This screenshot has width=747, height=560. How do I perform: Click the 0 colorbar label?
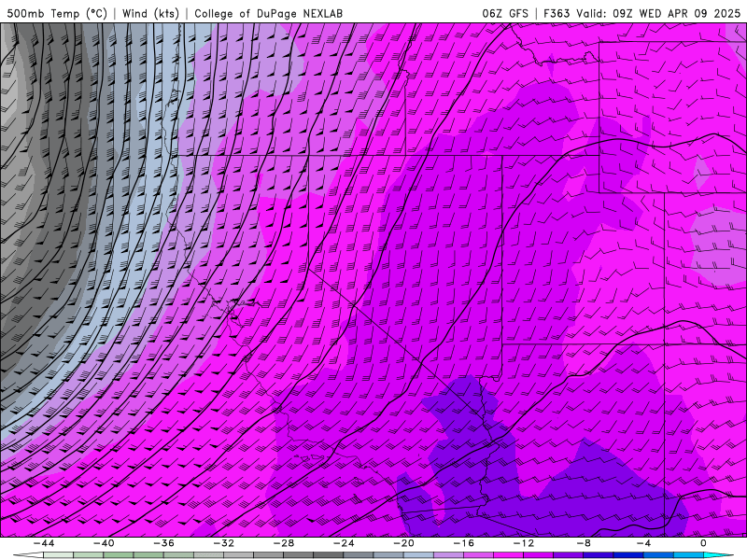(x=704, y=543)
